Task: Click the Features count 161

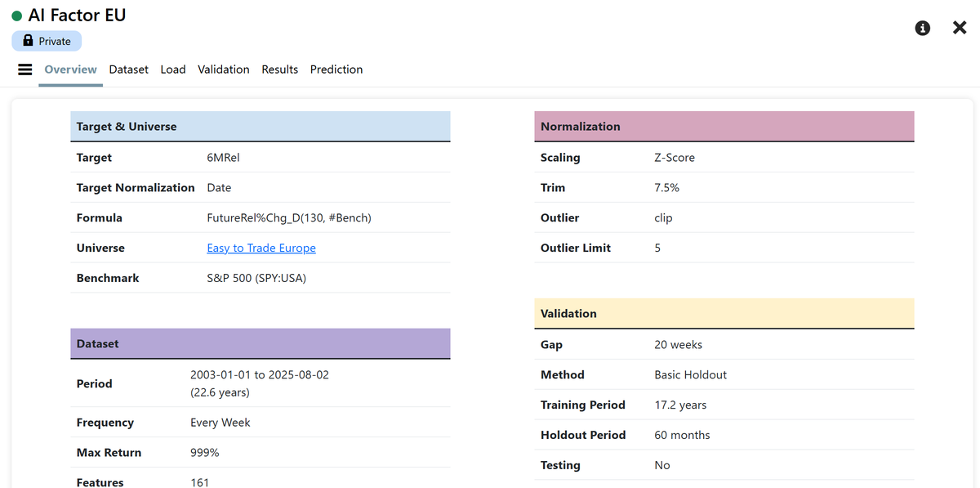Action: tap(200, 482)
